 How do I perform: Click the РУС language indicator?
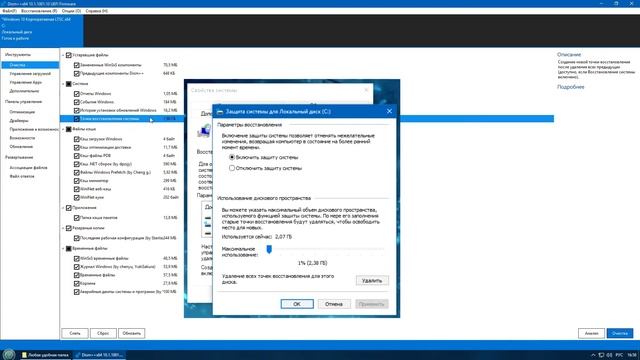619,355
